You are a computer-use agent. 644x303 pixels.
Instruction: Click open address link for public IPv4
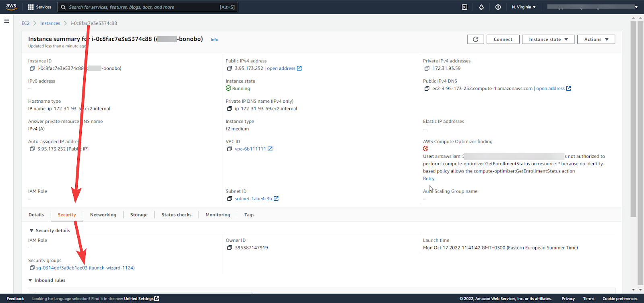[x=281, y=68]
